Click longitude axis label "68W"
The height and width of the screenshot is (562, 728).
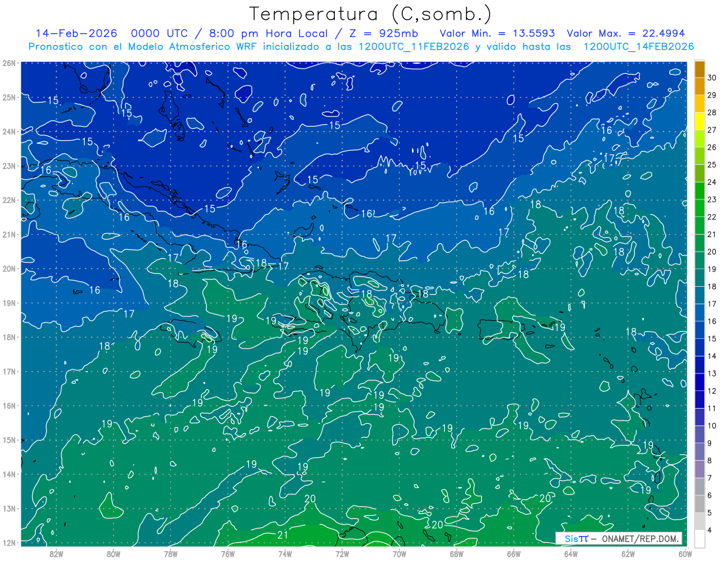[456, 554]
